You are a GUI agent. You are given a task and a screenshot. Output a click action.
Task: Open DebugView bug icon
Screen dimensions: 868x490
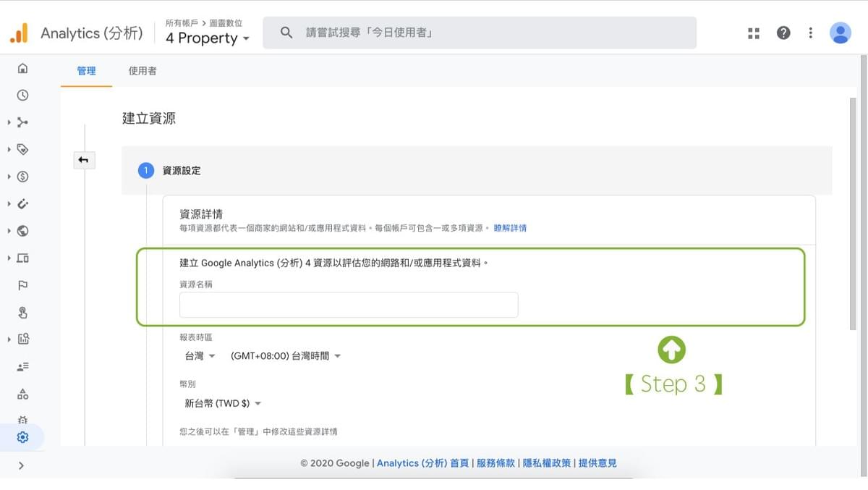pyautogui.click(x=22, y=420)
